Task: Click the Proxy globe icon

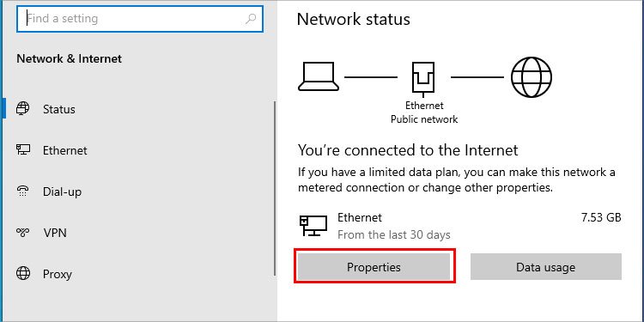Action: coord(23,274)
